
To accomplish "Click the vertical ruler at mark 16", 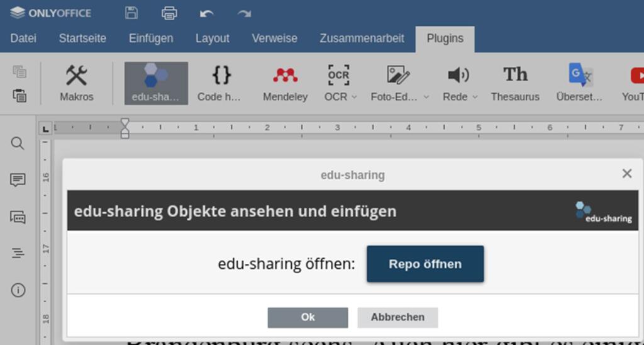I will click(x=45, y=178).
